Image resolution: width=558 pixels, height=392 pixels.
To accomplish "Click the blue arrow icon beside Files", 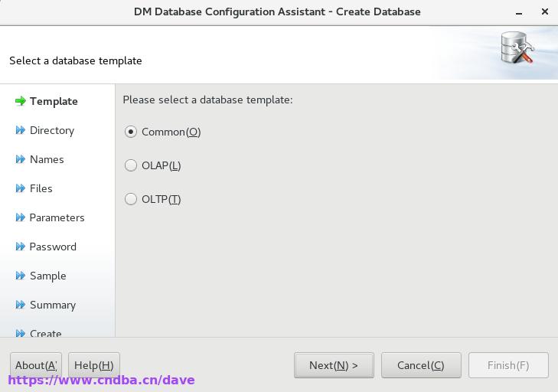I will click(x=21, y=188).
